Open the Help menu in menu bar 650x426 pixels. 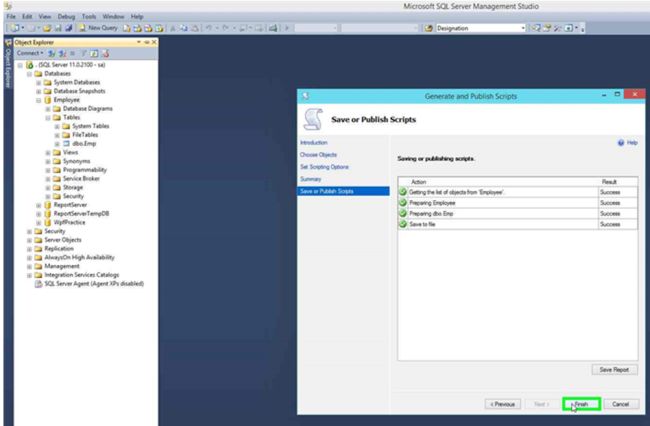(137, 17)
